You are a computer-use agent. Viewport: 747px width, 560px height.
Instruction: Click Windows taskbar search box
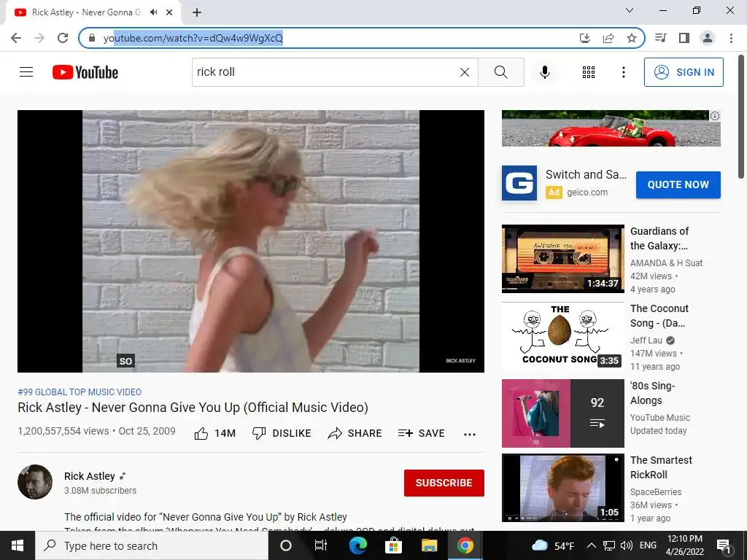(x=152, y=545)
